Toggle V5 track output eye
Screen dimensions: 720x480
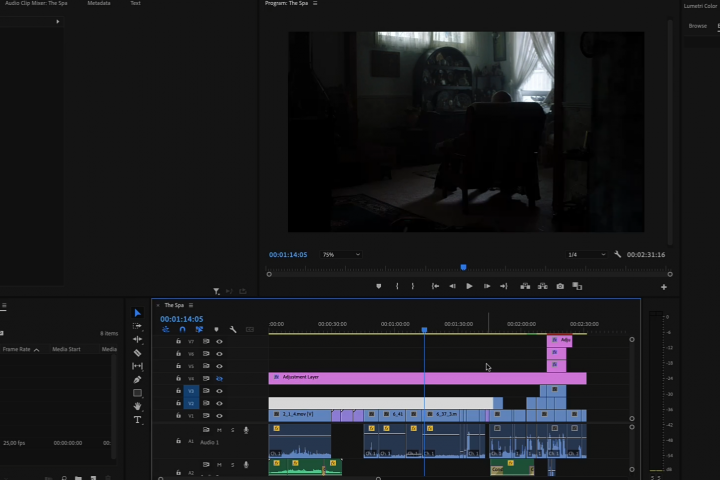tap(219, 366)
